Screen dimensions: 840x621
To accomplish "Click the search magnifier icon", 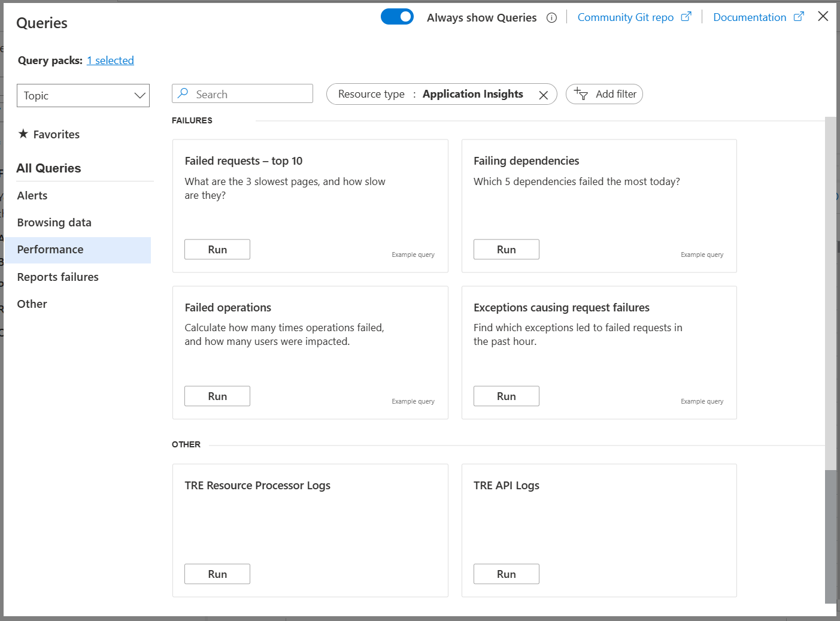I will coord(183,93).
